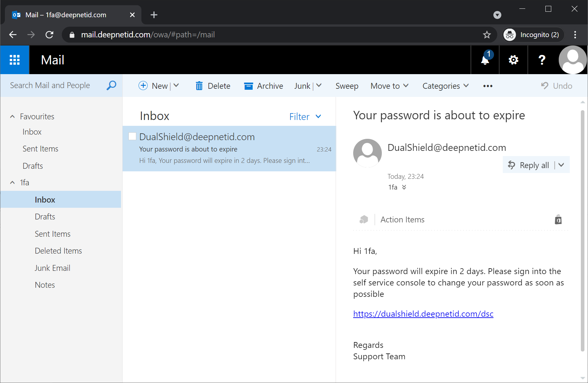Expand the Reply all dropdown arrow
This screenshot has width=588, height=383.
point(561,165)
